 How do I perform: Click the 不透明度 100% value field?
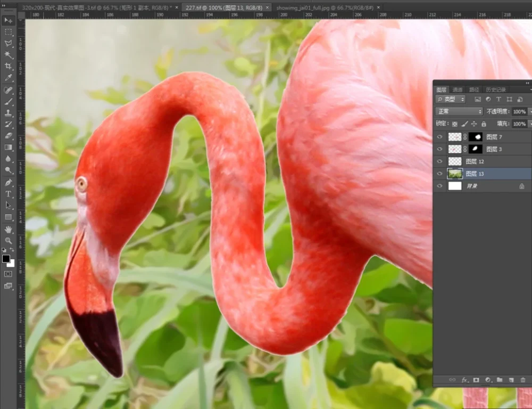point(519,112)
